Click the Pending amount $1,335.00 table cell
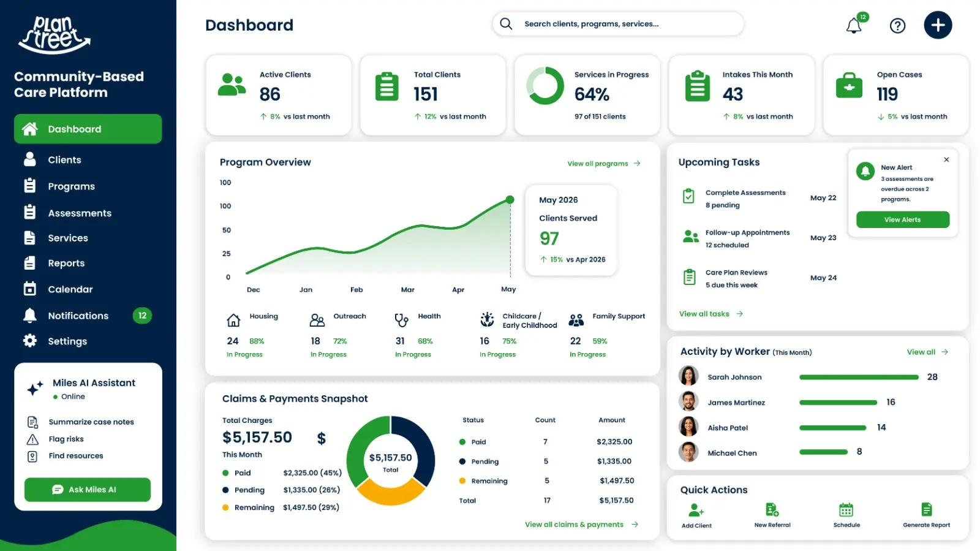This screenshot has width=980, height=551. tap(614, 462)
